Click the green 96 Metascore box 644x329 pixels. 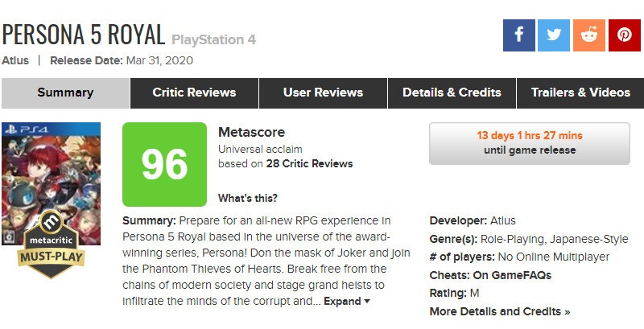[x=165, y=164]
